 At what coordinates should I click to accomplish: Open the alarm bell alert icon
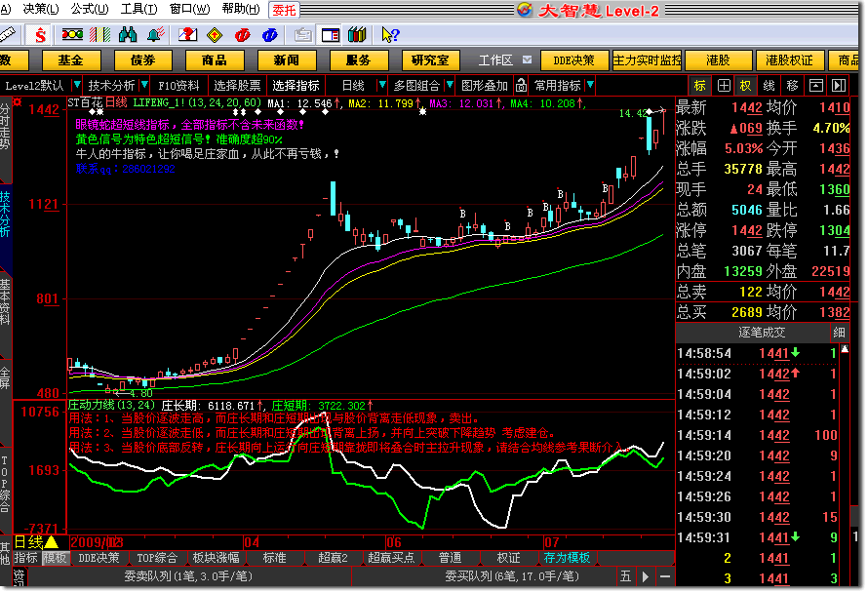tap(155, 35)
